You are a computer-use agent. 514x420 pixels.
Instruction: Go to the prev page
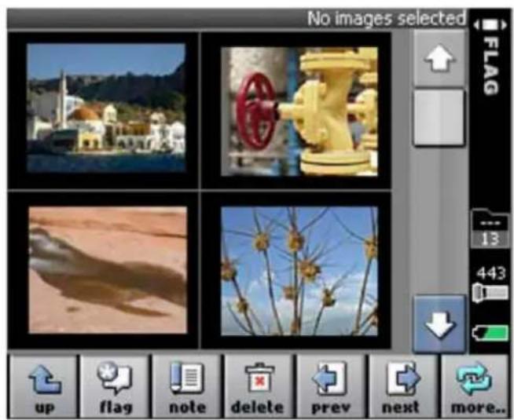point(331,387)
